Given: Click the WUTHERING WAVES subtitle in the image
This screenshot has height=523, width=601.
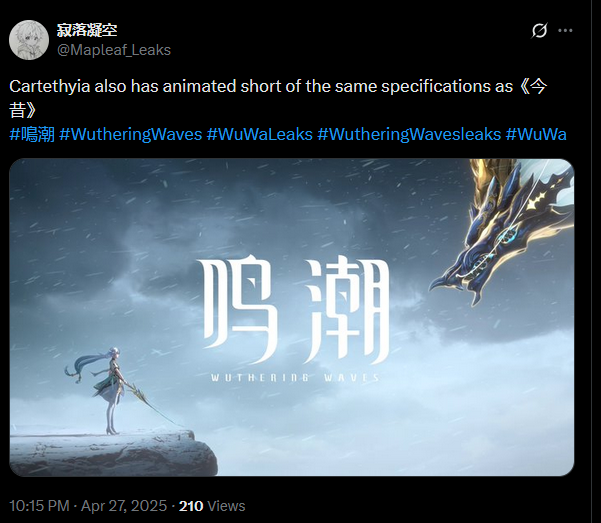Looking at the screenshot, I should pos(295,378).
